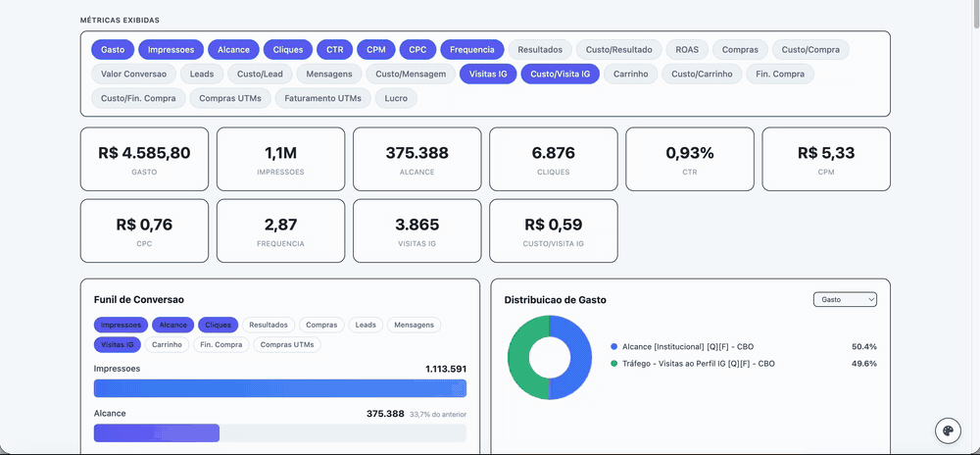Screen dimensions: 980x455
Task: Enable the Leads metric chip in Métricas Exibidas
Action: click(202, 74)
